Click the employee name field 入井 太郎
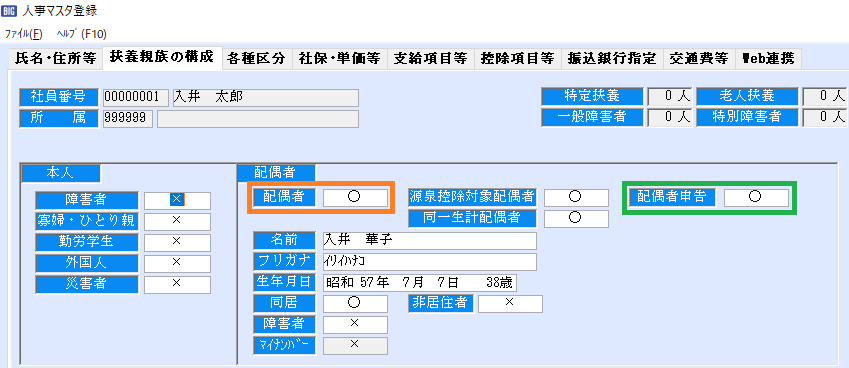 (x=265, y=97)
